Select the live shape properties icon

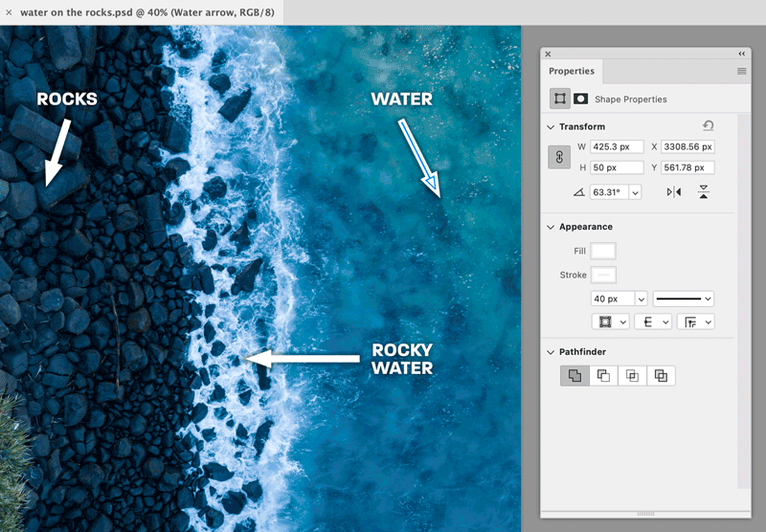point(560,99)
